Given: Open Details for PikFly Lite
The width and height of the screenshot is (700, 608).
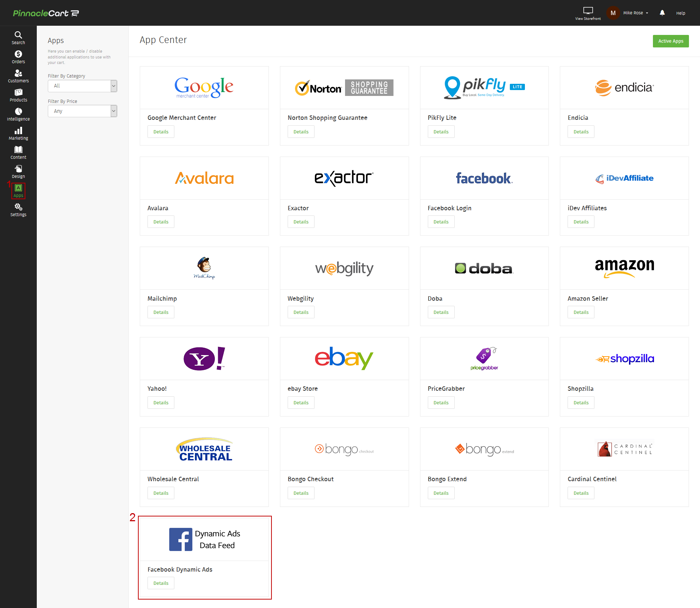Looking at the screenshot, I should click(x=441, y=132).
